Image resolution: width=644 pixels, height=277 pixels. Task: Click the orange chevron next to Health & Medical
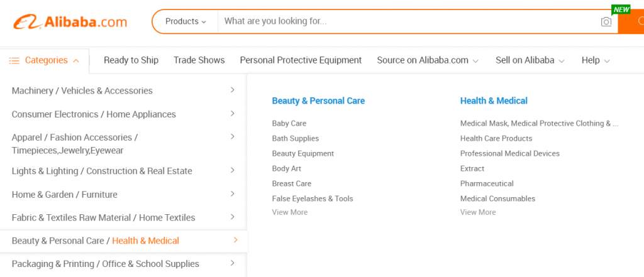tap(235, 240)
